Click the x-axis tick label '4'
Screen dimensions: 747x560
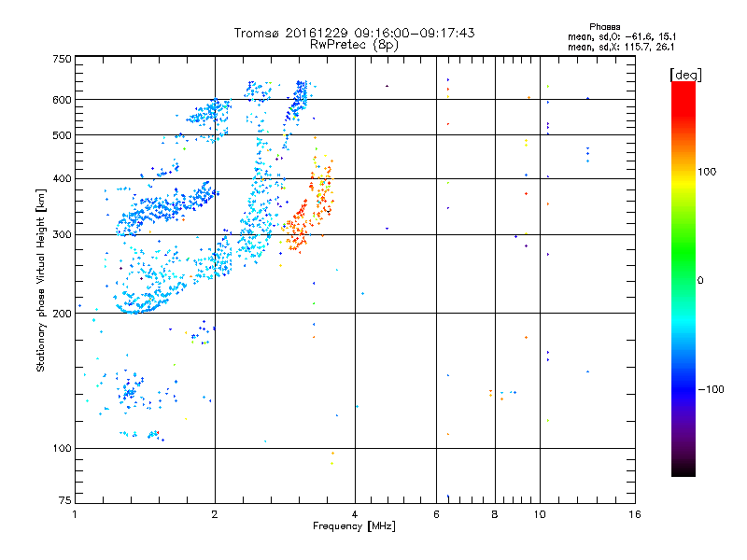point(355,514)
